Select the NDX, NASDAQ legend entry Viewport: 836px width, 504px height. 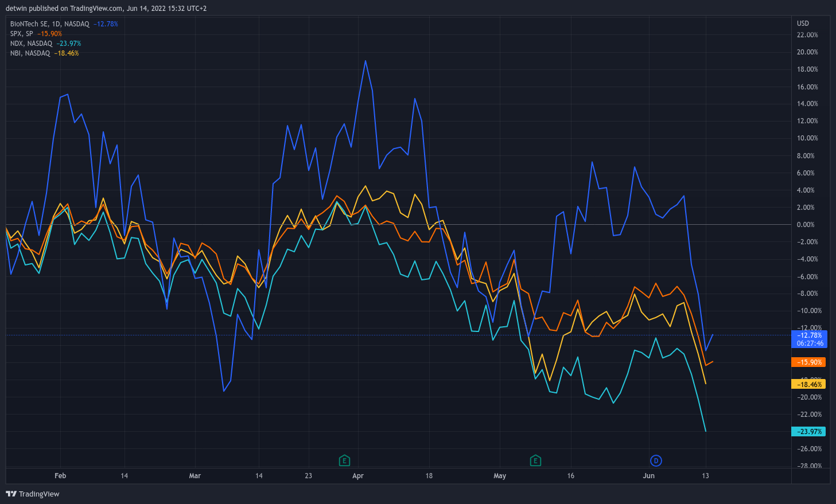pos(31,44)
